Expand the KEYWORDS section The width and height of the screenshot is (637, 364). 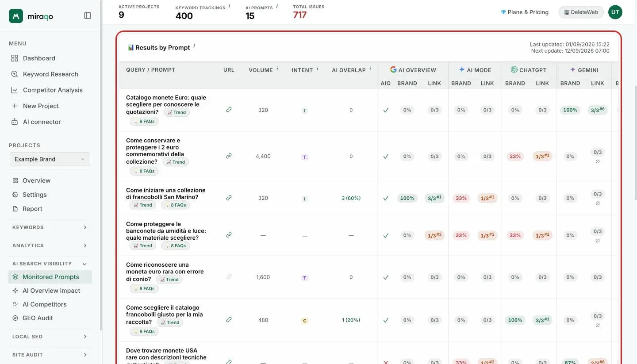coord(50,227)
